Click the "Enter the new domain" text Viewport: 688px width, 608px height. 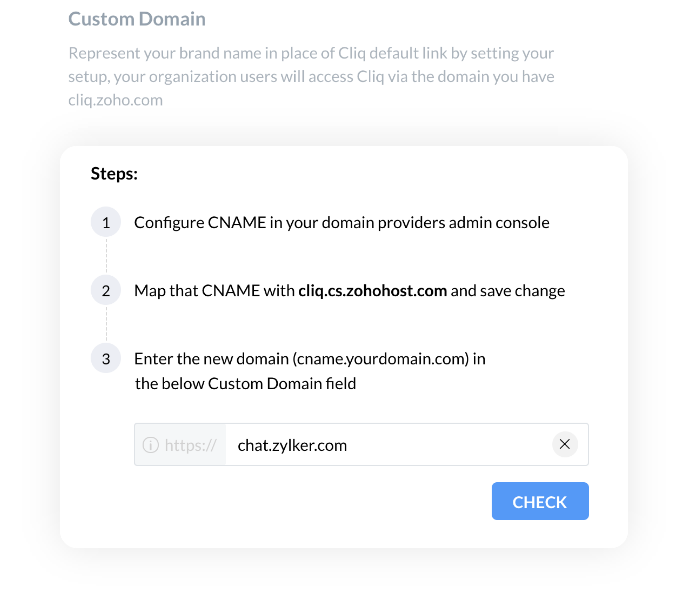(211, 358)
